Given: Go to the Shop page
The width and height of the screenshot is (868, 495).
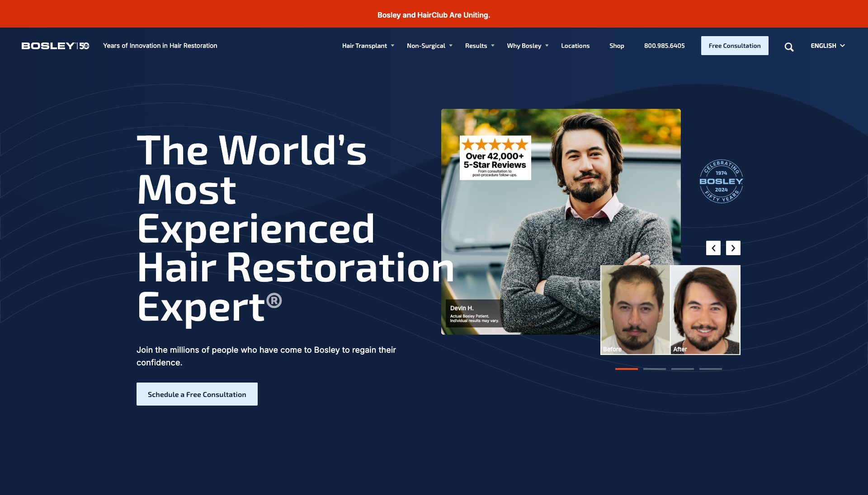Looking at the screenshot, I should click(617, 46).
